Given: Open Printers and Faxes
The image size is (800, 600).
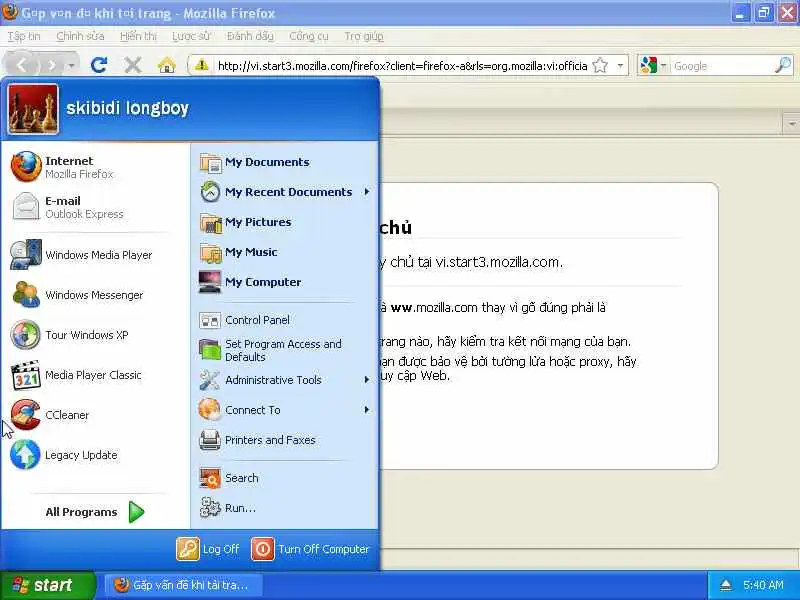Looking at the screenshot, I should 284,440.
